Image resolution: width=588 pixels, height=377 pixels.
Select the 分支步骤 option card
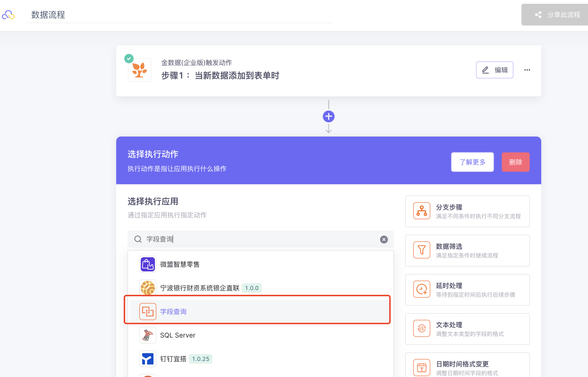click(x=467, y=211)
